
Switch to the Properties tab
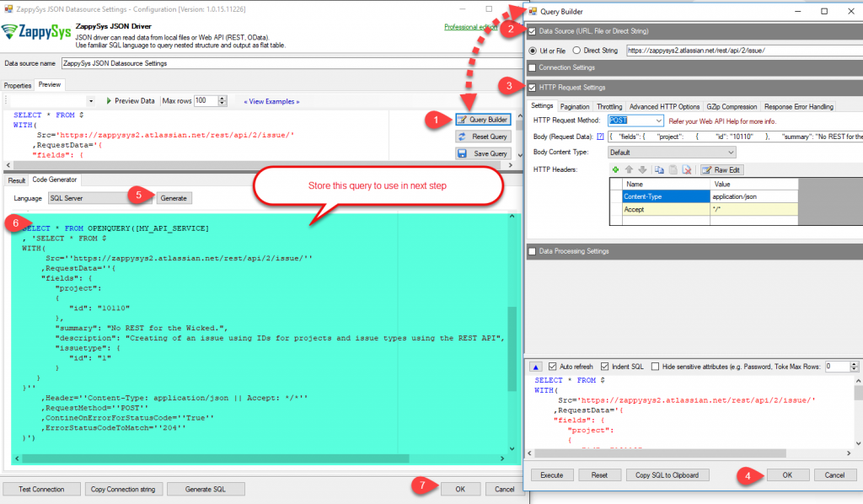pos(18,86)
